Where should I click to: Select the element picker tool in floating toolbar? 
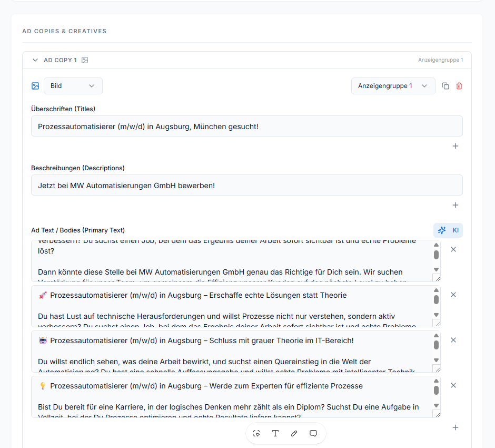pos(256,433)
